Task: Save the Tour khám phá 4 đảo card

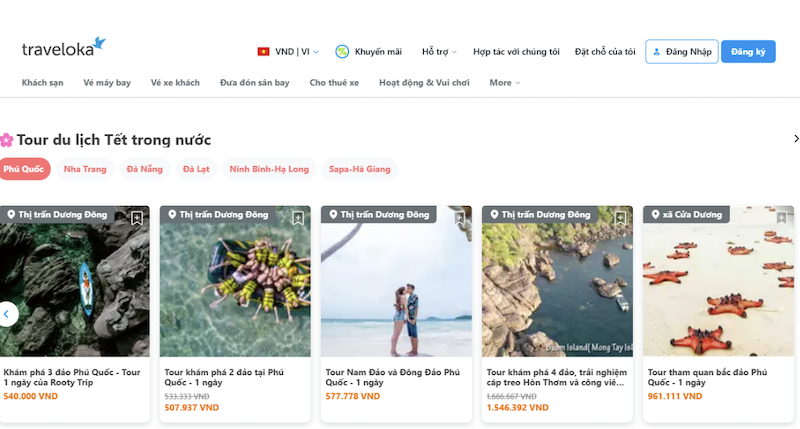Action: (x=620, y=218)
